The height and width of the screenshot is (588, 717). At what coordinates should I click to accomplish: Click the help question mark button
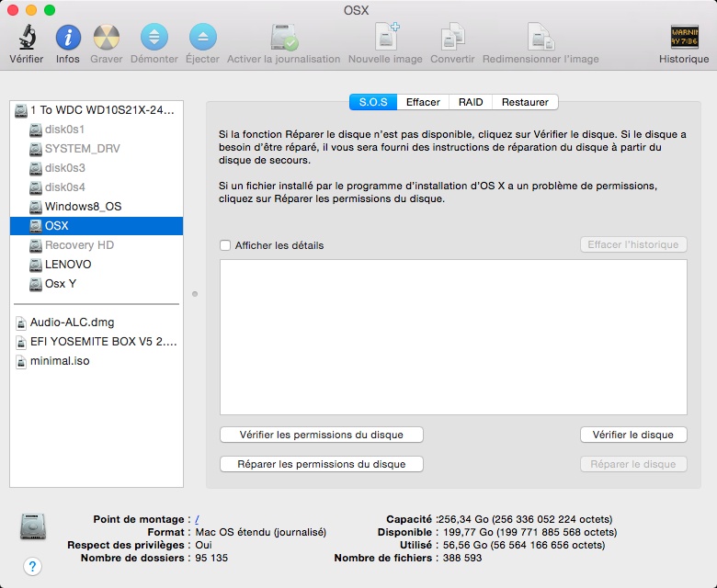tap(32, 566)
